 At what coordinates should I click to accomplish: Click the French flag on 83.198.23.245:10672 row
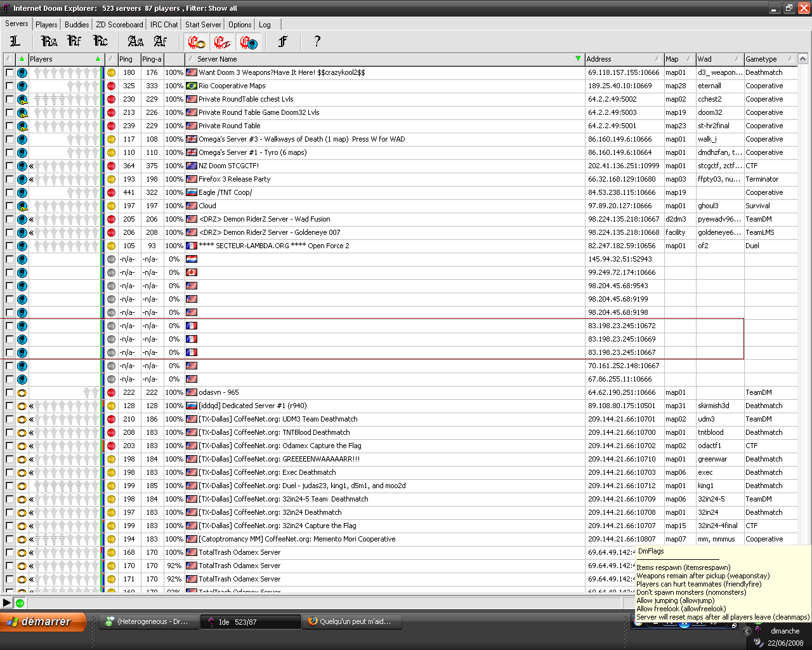tap(192, 326)
